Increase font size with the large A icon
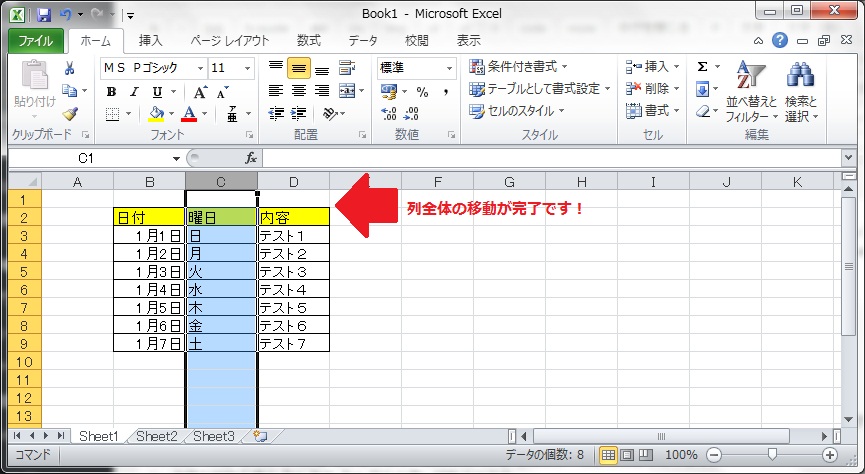This screenshot has width=865, height=474. [x=200, y=92]
